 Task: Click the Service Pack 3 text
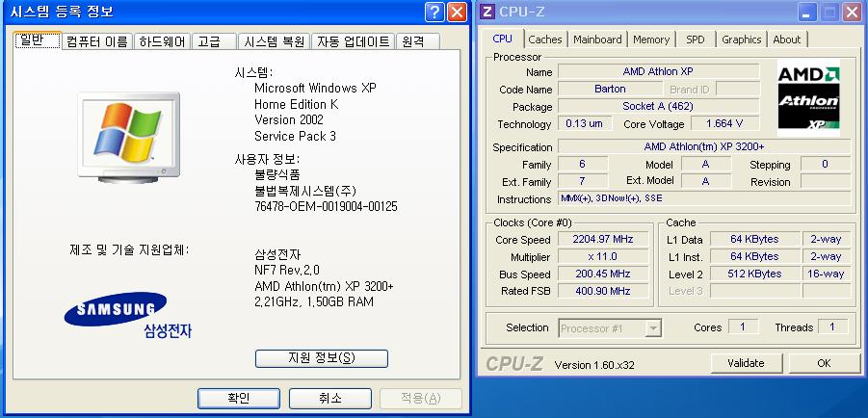(295, 136)
